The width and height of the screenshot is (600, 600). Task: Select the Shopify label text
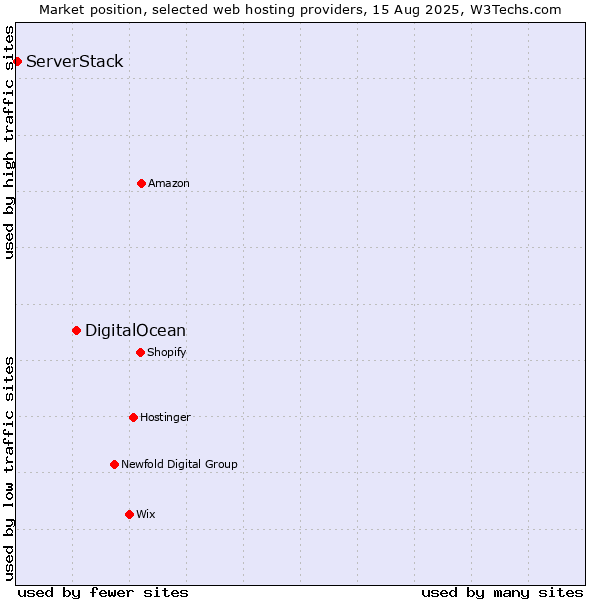[166, 352]
